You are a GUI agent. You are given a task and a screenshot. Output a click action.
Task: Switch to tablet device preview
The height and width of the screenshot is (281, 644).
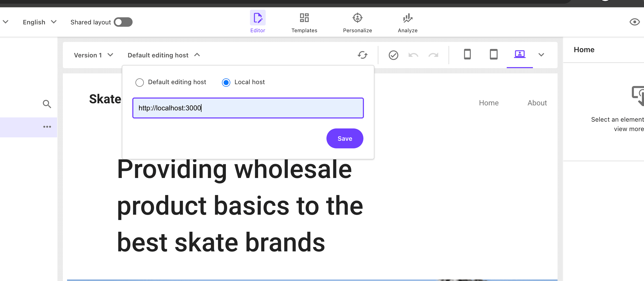point(494,55)
